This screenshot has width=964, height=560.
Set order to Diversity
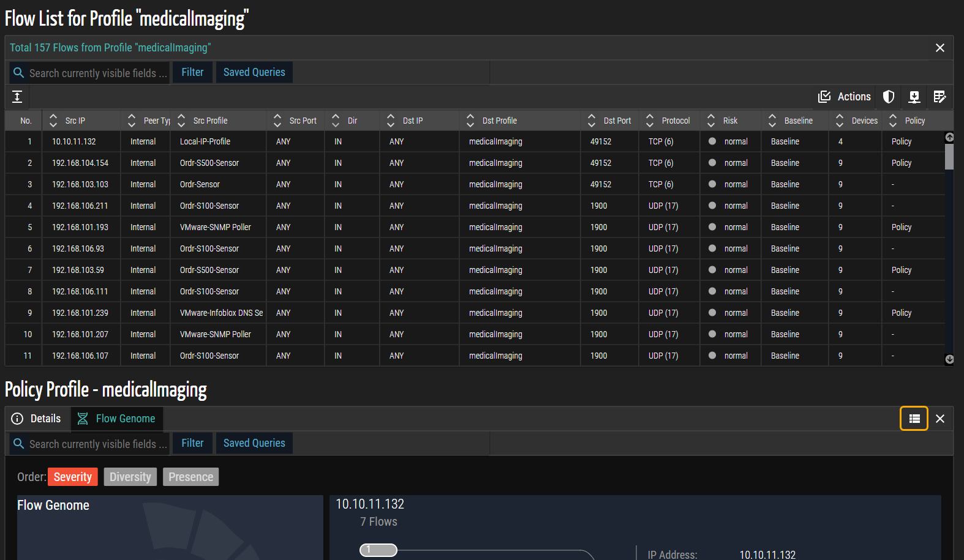coord(130,477)
